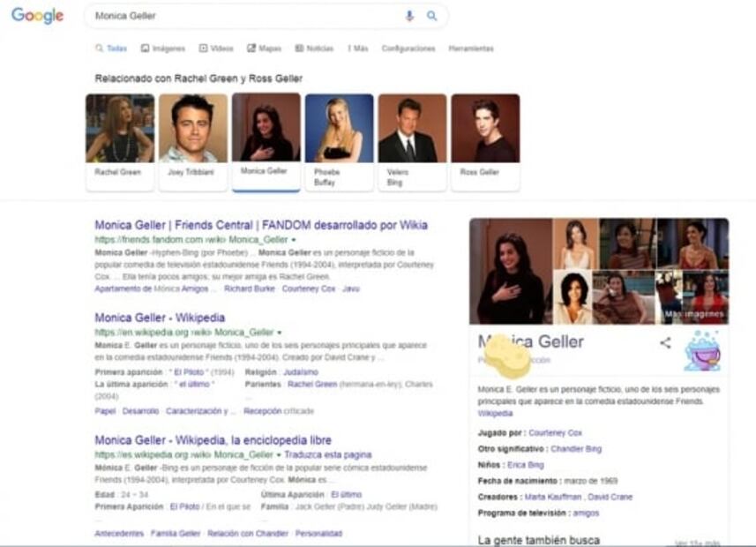
Task: Click the purple bubble cup icon
Action: click(x=702, y=350)
